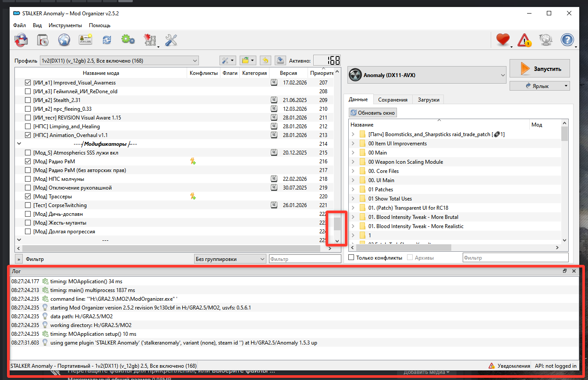Image resolution: width=588 pixels, height=380 pixels.
Task: Open the wrench list options dropdown button
Action: 228,60
